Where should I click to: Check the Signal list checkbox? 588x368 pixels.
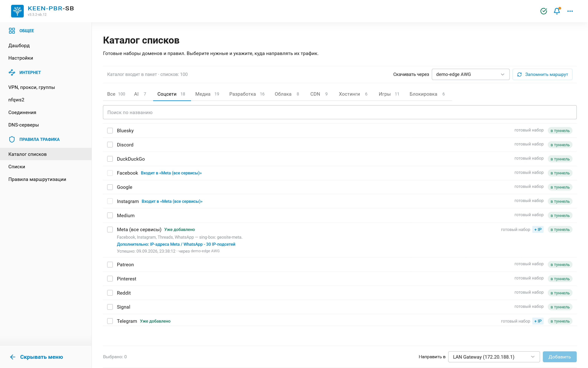[110, 307]
